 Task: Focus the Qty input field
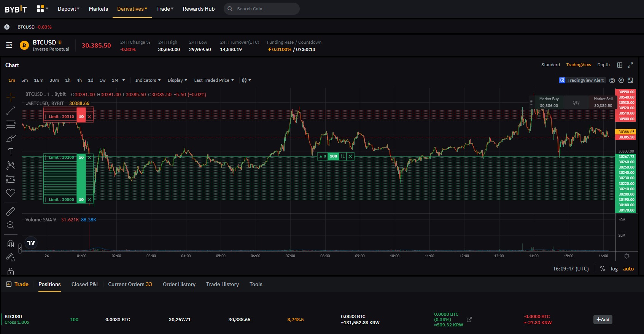tap(576, 102)
